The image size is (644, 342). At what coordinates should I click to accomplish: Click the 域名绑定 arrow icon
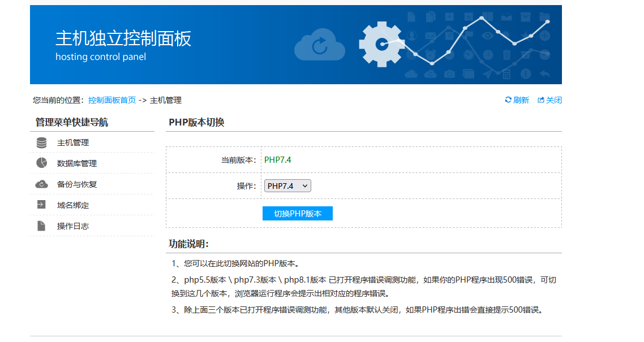[x=41, y=205]
